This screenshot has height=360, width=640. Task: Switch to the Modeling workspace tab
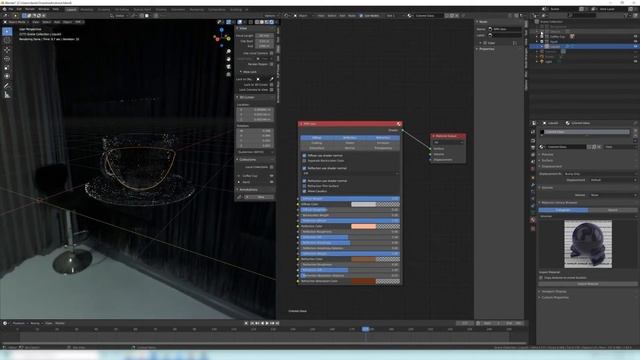(87, 9)
